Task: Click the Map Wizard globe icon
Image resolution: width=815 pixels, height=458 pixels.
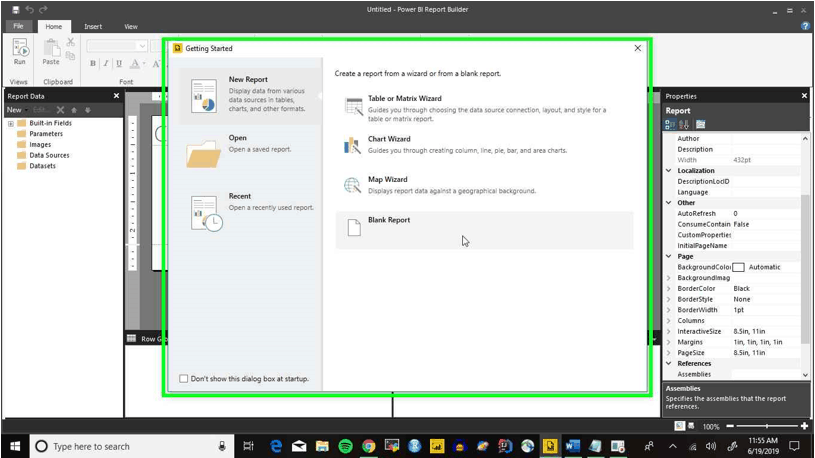Action: [352, 186]
